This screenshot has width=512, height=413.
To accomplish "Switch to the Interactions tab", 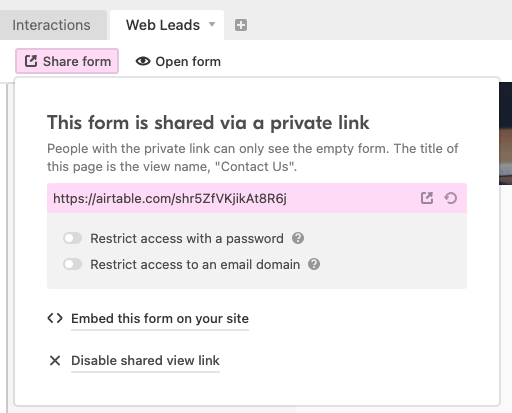I will click(x=51, y=25).
